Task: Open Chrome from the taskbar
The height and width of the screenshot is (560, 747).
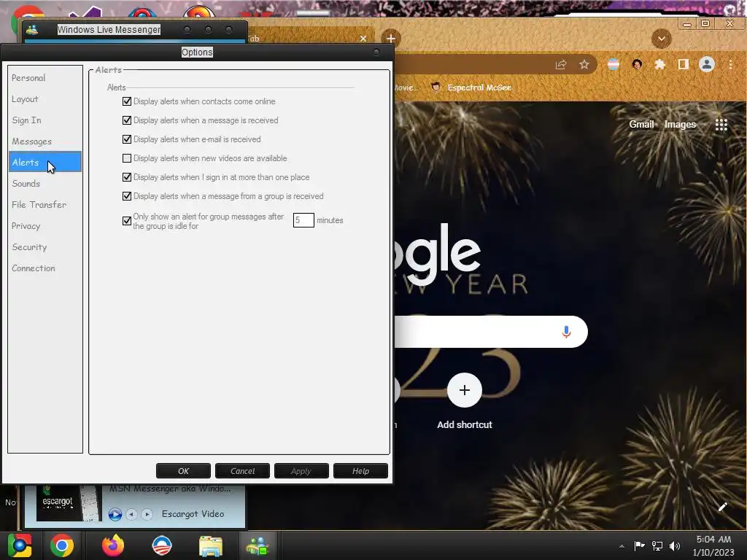Action: click(x=62, y=545)
